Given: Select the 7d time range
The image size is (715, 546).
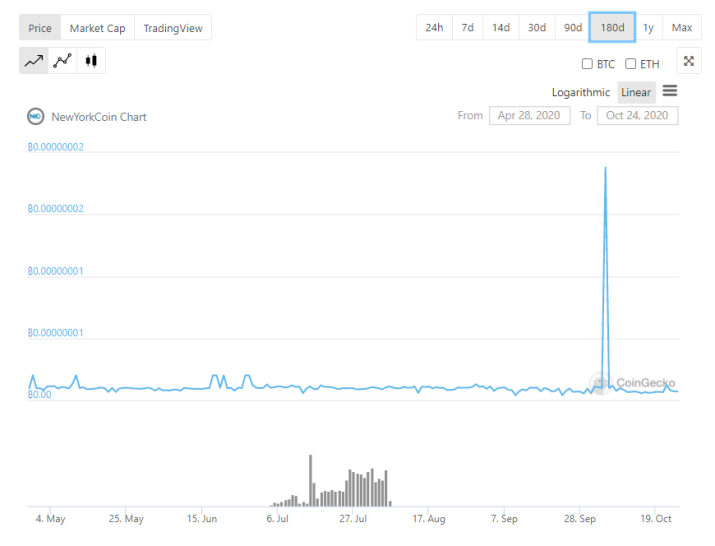Looking at the screenshot, I should point(467,27).
